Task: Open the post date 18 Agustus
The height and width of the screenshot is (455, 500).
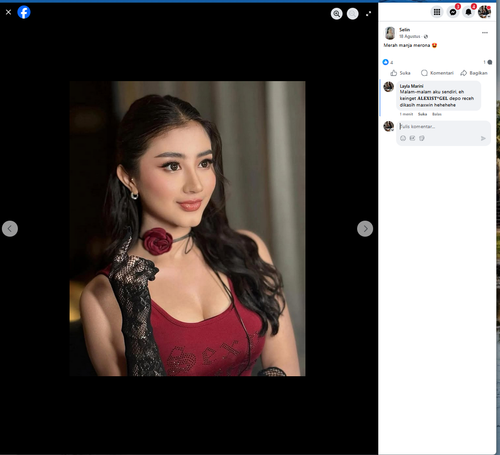Action: (410, 36)
